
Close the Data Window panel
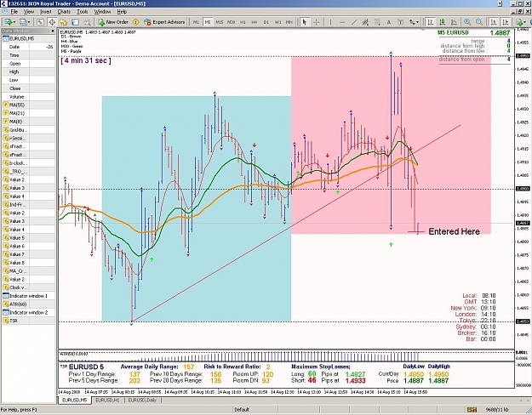53,31
